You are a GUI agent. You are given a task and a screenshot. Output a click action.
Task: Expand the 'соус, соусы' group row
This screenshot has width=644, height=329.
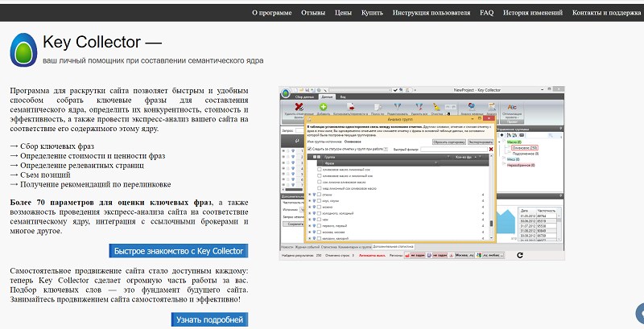(310, 200)
